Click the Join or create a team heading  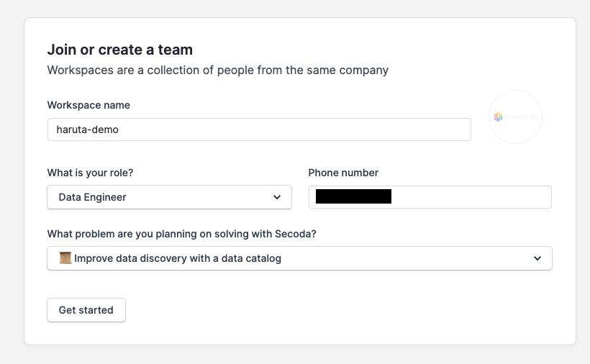point(120,50)
